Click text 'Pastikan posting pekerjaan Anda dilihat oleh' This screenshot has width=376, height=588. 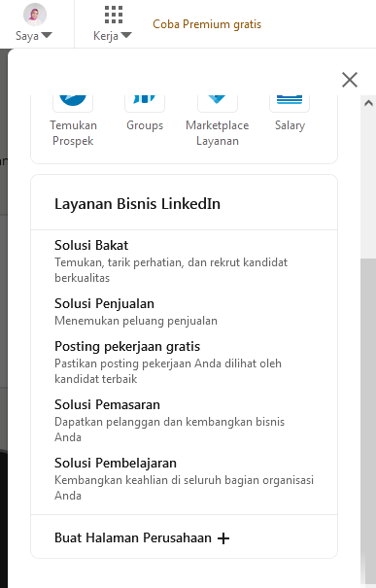(168, 363)
